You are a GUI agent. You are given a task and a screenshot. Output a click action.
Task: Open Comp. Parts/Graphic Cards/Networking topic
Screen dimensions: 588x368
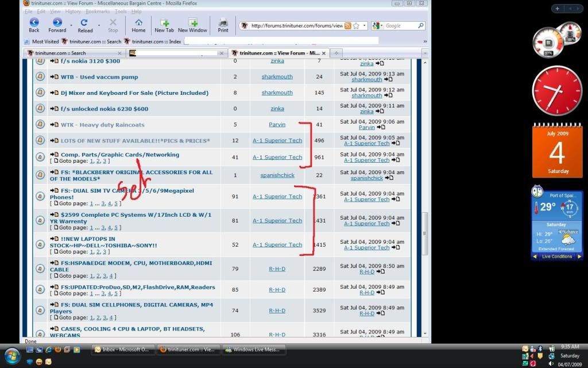120,155
